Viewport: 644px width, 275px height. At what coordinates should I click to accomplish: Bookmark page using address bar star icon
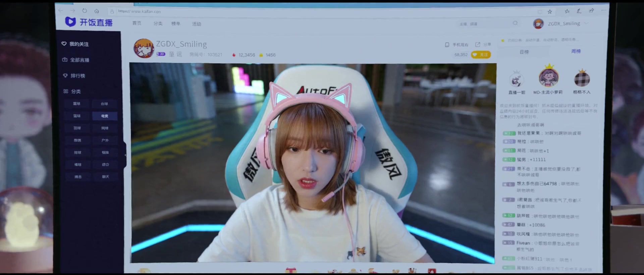[550, 11]
